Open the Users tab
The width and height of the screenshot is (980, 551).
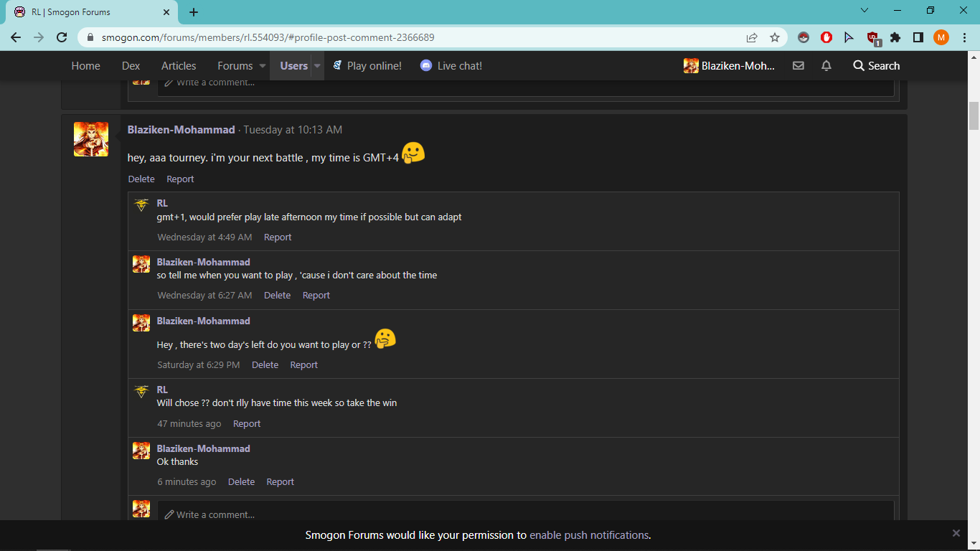293,66
